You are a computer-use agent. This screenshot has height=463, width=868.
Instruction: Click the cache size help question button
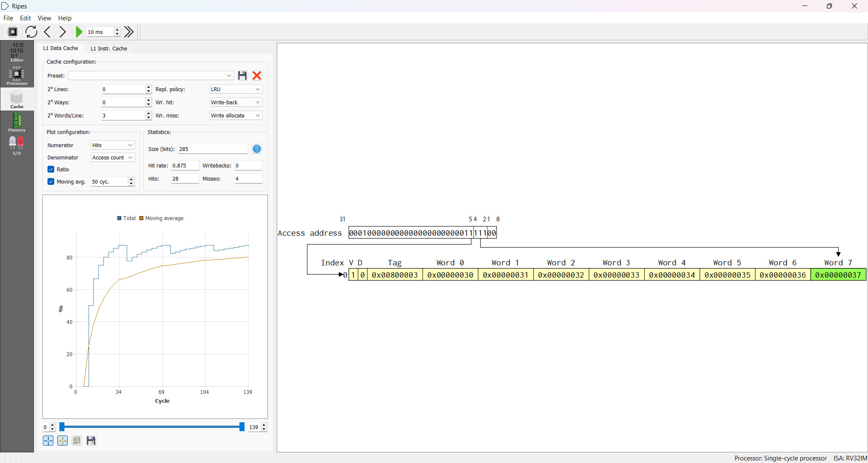click(x=257, y=149)
